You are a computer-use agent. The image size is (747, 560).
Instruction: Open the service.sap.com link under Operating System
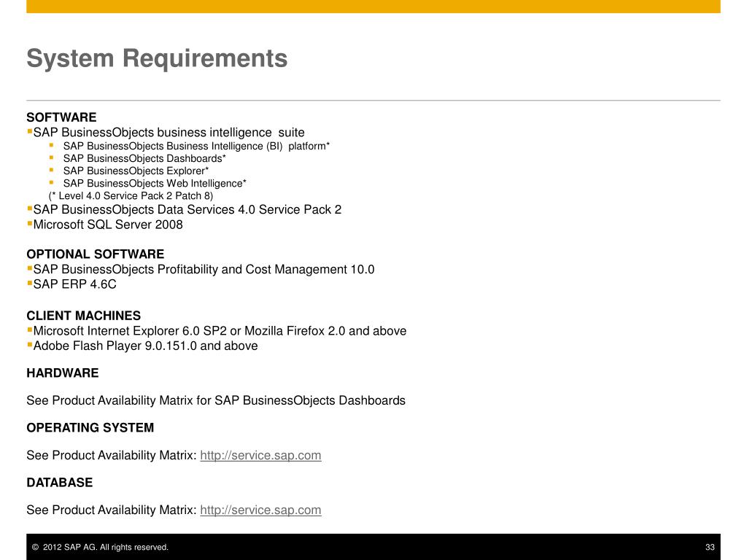pyautogui.click(x=260, y=456)
